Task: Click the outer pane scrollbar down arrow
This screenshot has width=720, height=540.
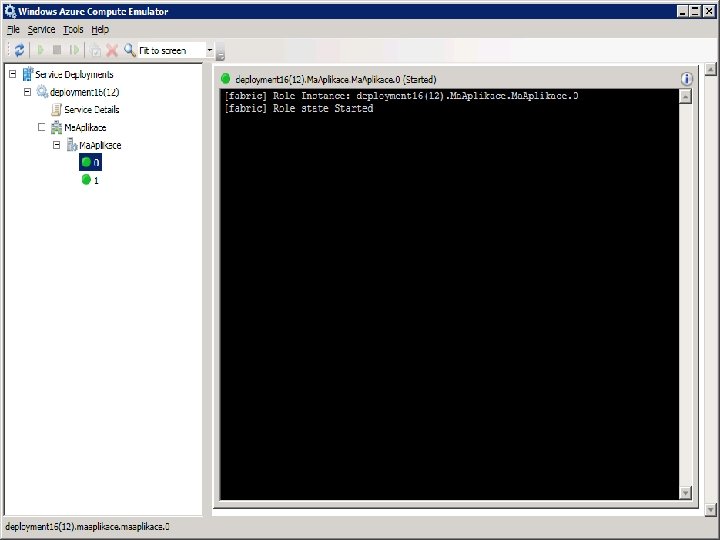Action: (x=710, y=510)
